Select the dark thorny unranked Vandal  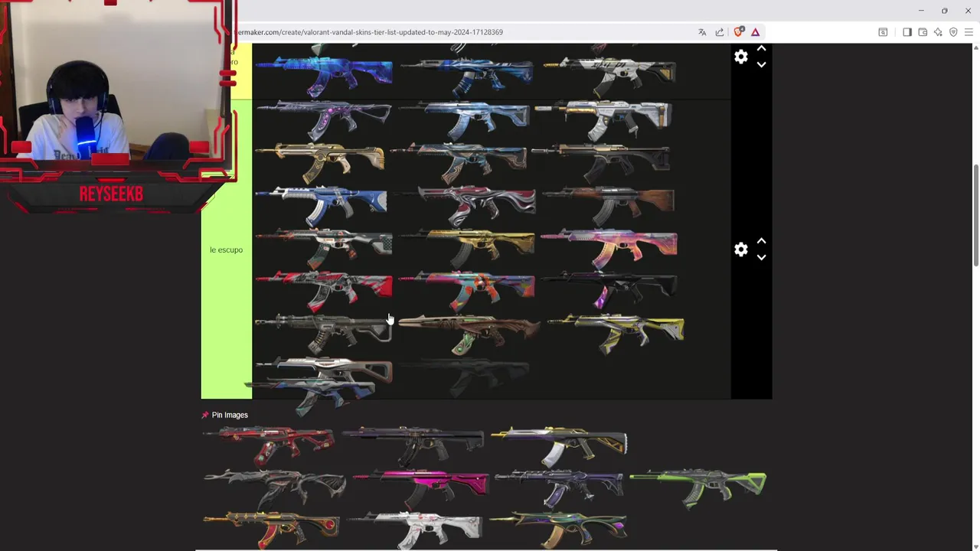(275, 487)
